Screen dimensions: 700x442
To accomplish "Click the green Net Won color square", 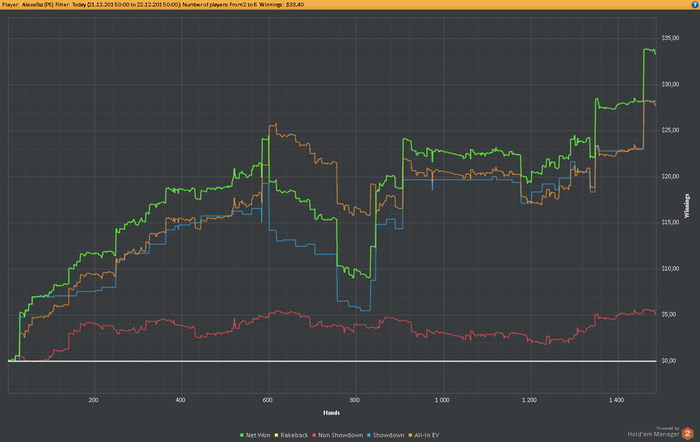I will point(242,435).
